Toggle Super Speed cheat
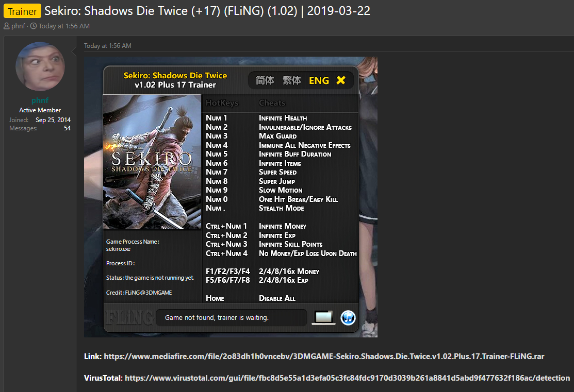Screen dimensions: 574x392 point(278,172)
